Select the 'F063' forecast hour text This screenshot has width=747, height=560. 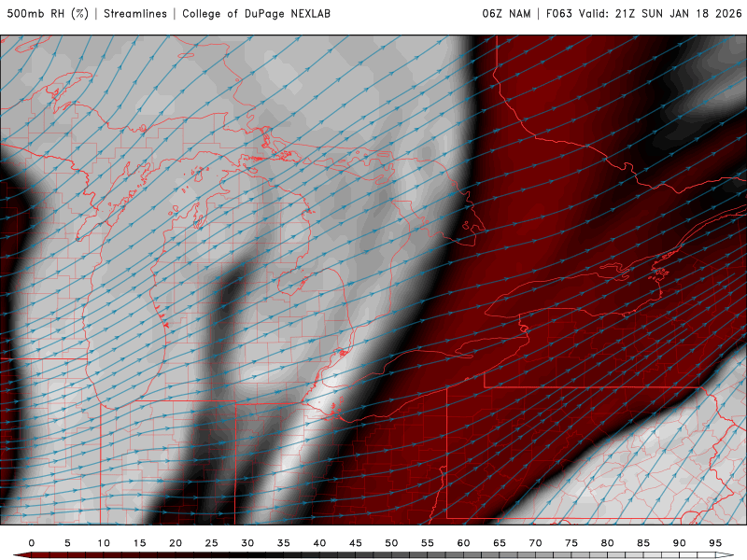[558, 14]
